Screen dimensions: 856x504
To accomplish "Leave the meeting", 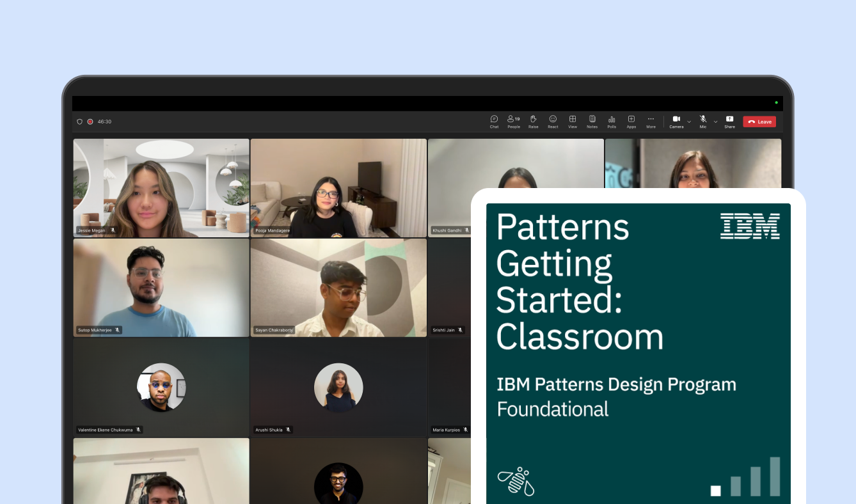I will point(759,122).
